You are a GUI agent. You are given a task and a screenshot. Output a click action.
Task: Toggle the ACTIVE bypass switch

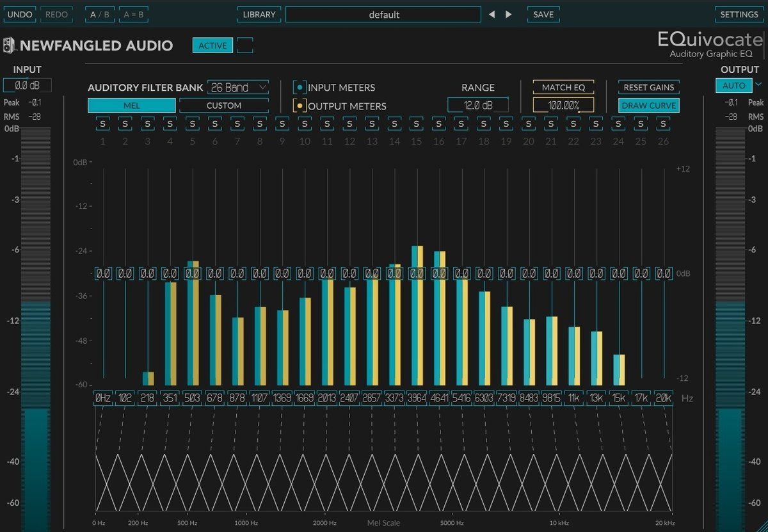(x=212, y=45)
